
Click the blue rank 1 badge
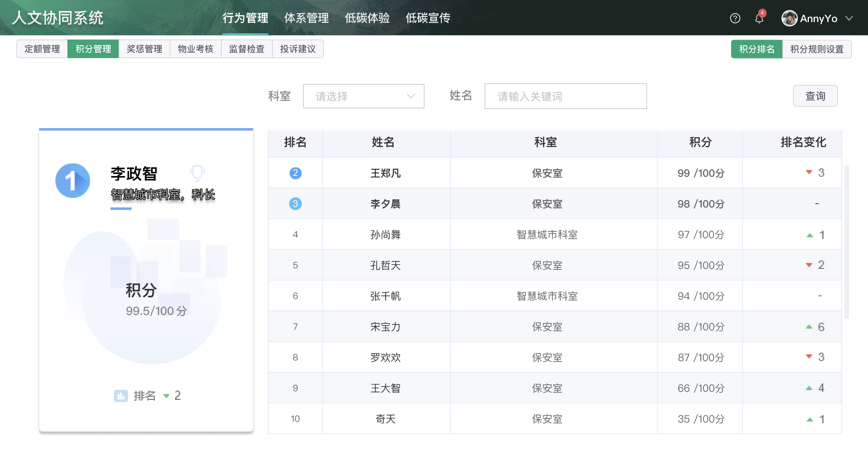pos(73,181)
